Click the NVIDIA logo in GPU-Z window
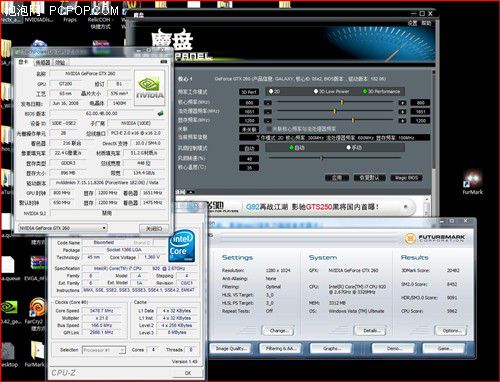The width and height of the screenshot is (500, 382). [149, 87]
